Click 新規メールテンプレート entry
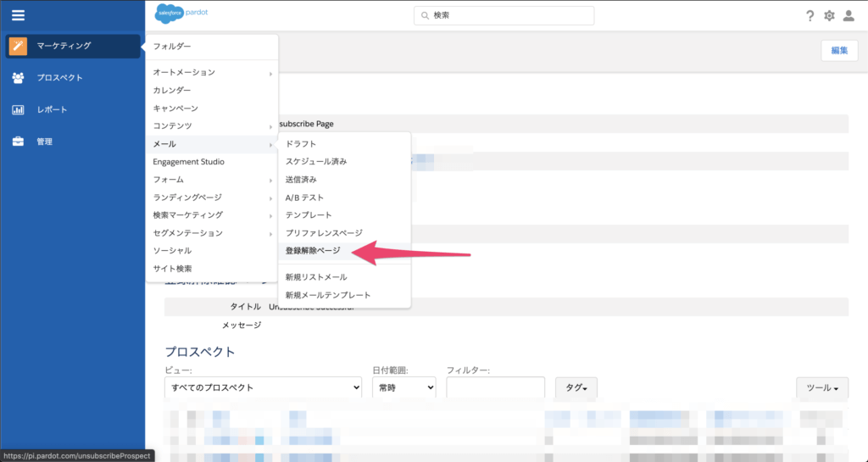868x462 pixels. [x=344, y=296]
